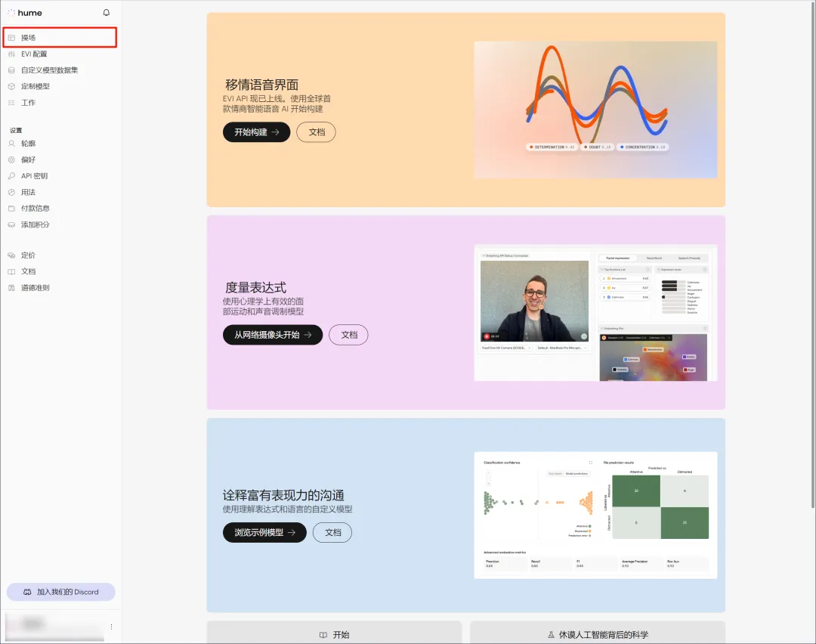
Task: Click the EVI 配置 sliders icon
Action: pyautogui.click(x=11, y=54)
